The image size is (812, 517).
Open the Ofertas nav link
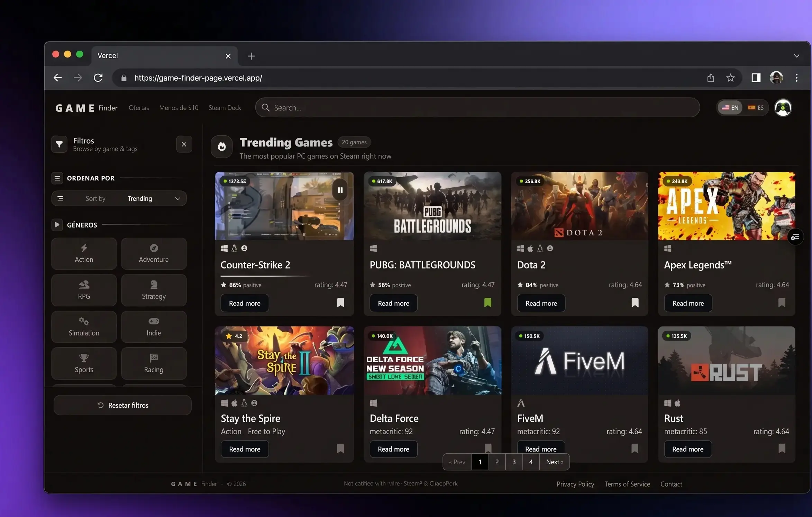pyautogui.click(x=139, y=108)
